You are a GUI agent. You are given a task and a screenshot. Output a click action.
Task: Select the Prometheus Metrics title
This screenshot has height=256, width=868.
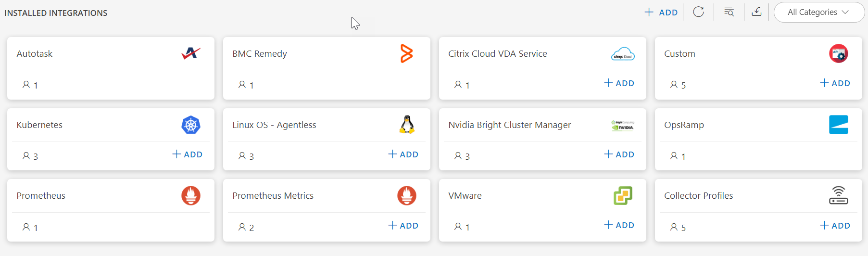click(273, 196)
